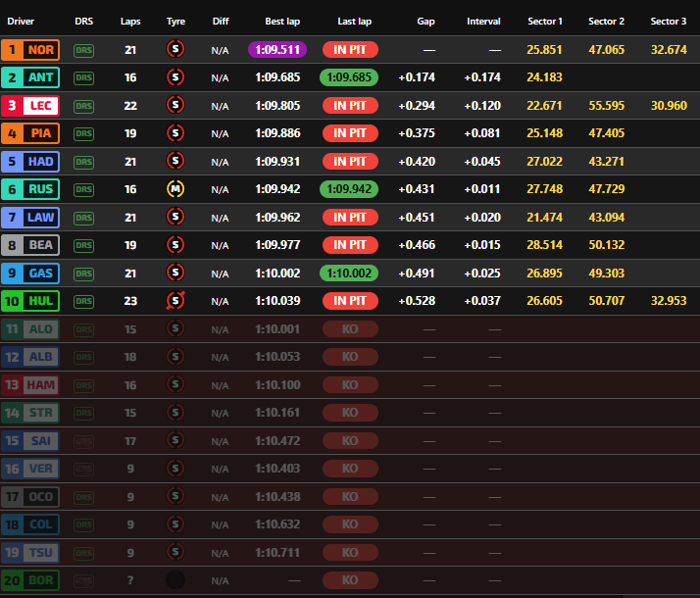The height and width of the screenshot is (598, 700).
Task: Click Verstappen's dimmed tyre icon
Action: tap(175, 469)
